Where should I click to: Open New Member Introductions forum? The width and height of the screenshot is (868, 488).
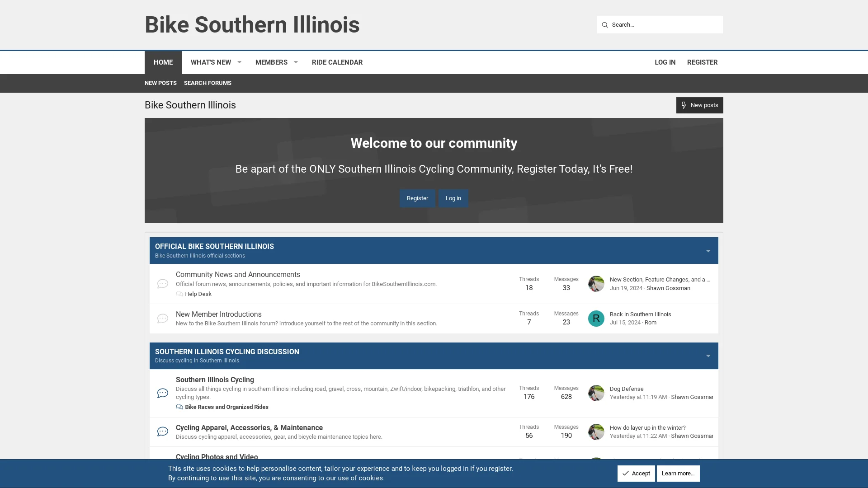point(219,314)
